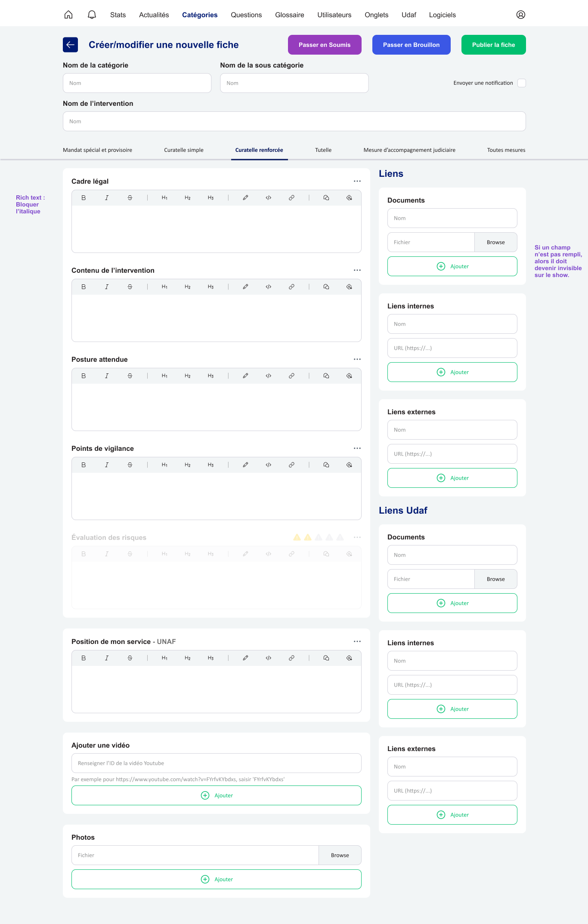Click the back arrow button
Viewport: 588px width, 924px height.
(71, 45)
